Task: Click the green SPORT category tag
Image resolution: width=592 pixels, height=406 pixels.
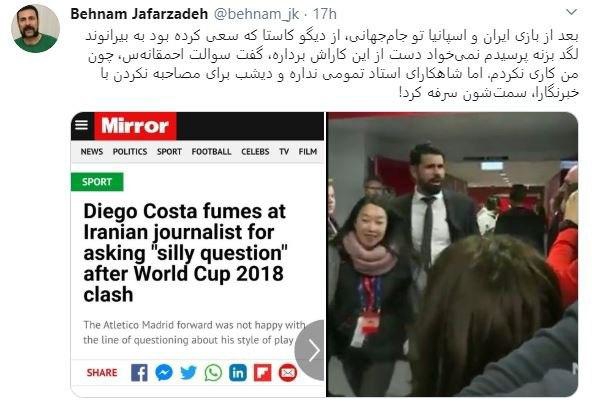Action: tap(97, 182)
